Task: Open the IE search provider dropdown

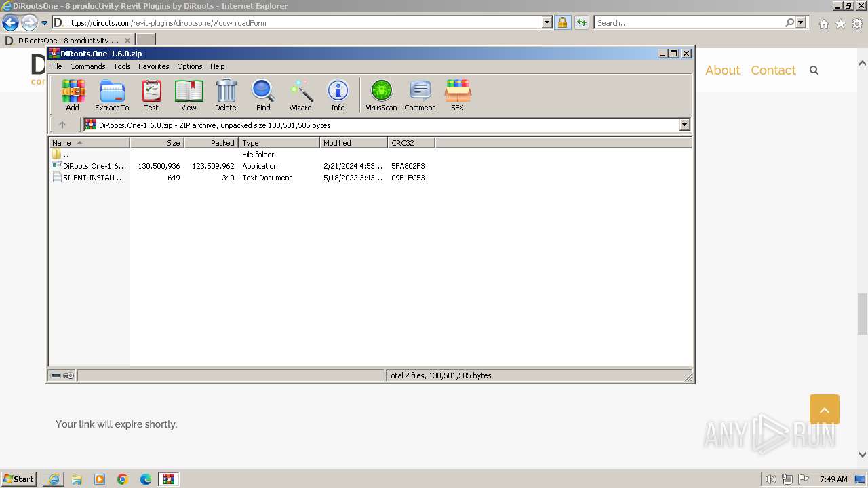Action: (801, 22)
